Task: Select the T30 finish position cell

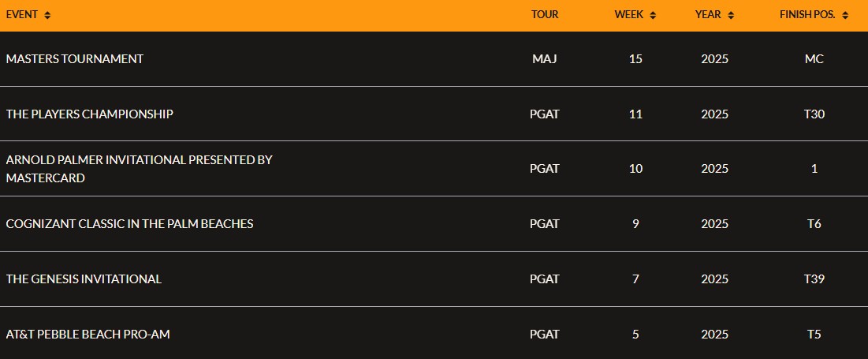Action: point(814,114)
